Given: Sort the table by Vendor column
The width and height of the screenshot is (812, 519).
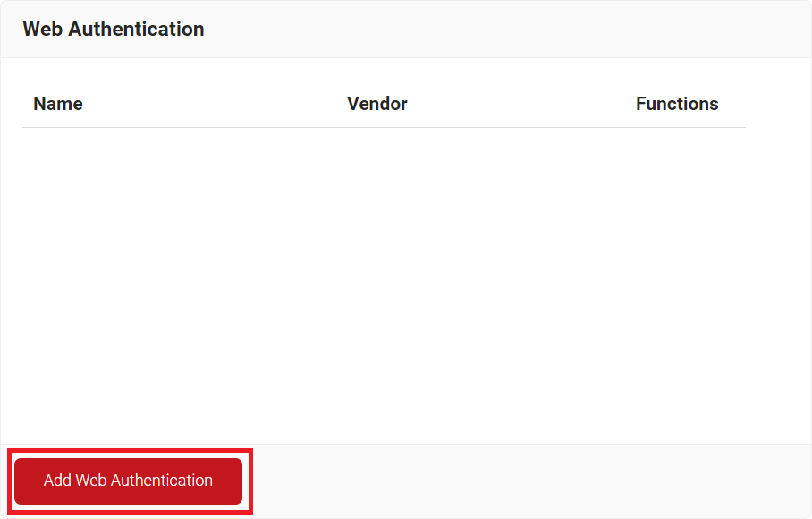Looking at the screenshot, I should pyautogui.click(x=376, y=104).
